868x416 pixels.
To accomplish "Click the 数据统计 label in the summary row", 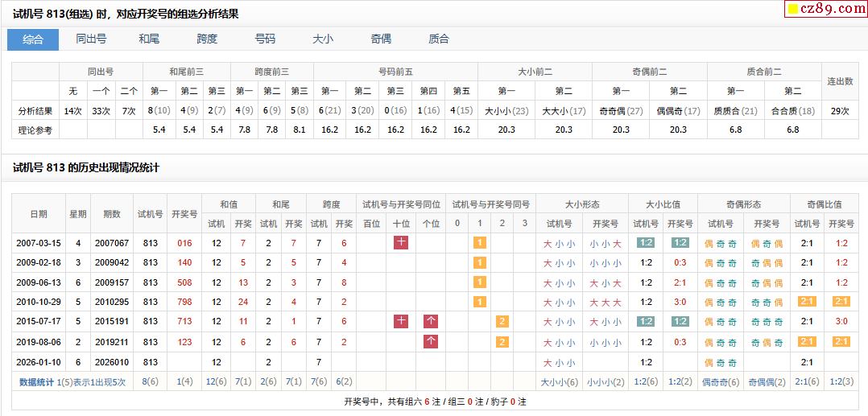I will click(37, 382).
